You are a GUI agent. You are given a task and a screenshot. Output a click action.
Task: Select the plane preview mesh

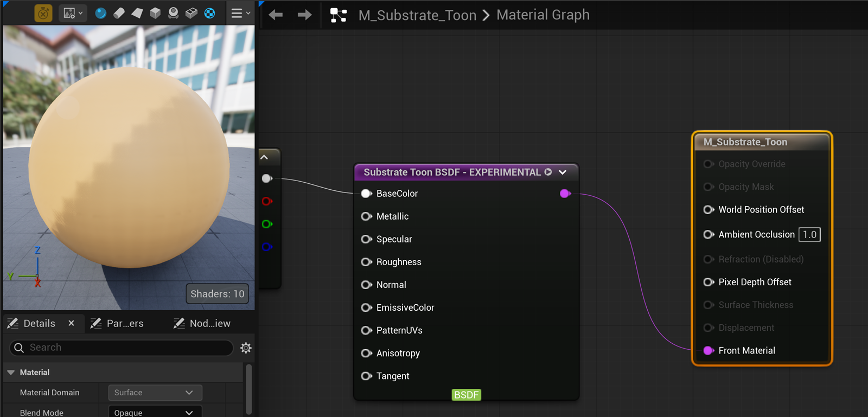[137, 13]
